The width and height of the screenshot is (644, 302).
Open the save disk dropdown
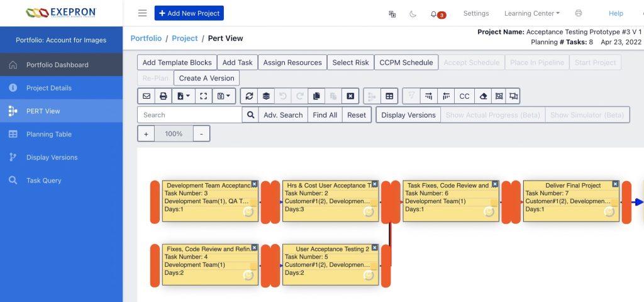(224, 96)
